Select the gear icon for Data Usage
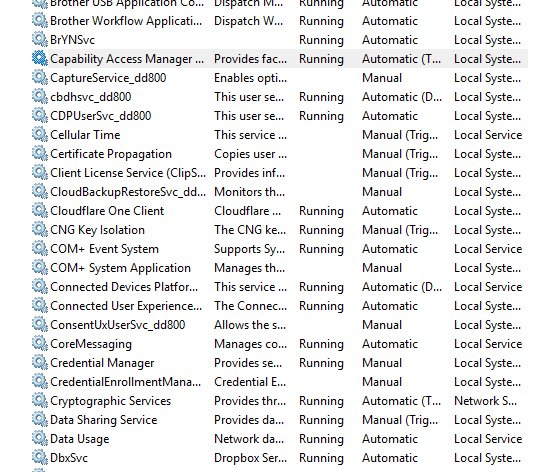This screenshot has height=472, width=544. point(40,439)
